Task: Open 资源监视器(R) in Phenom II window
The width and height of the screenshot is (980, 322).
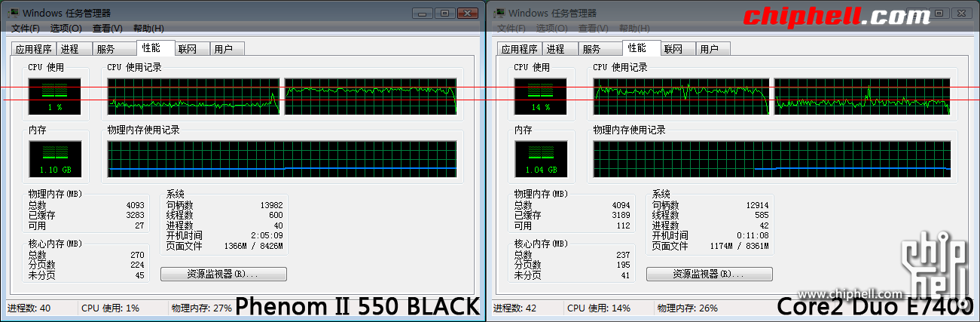Action: [224, 274]
